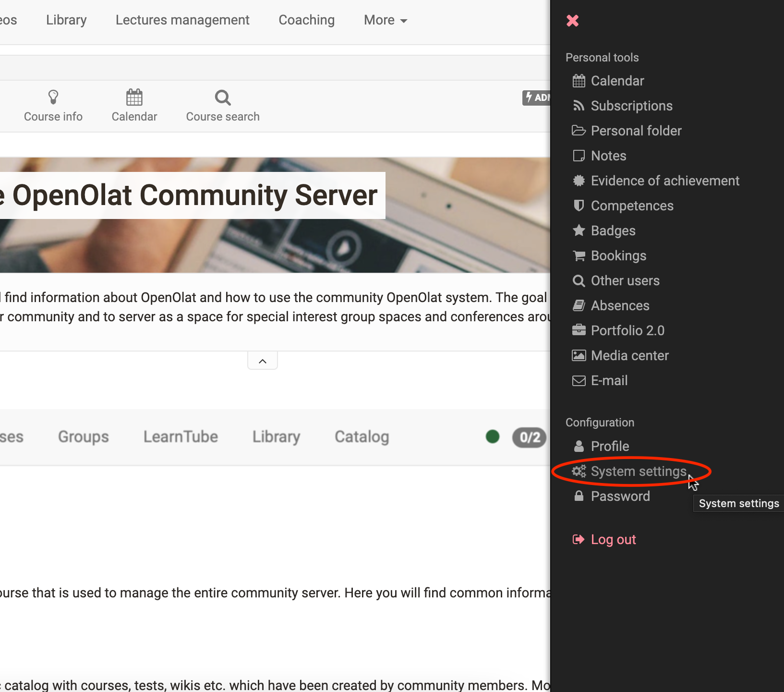Viewport: 784px width, 692px height.
Task: Open the More dropdown in the top navigation
Action: (x=386, y=20)
